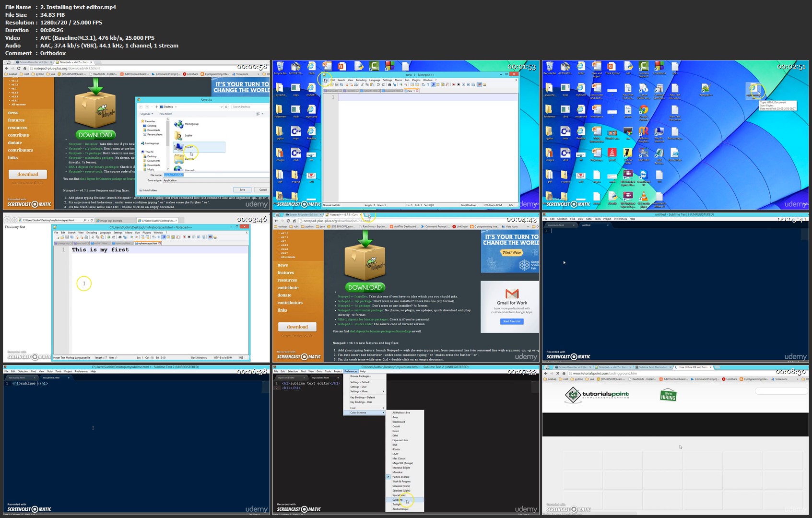Open Language menu in 00:03:46 Notepad++ window
The width and height of the screenshot is (812, 518).
(x=105, y=232)
